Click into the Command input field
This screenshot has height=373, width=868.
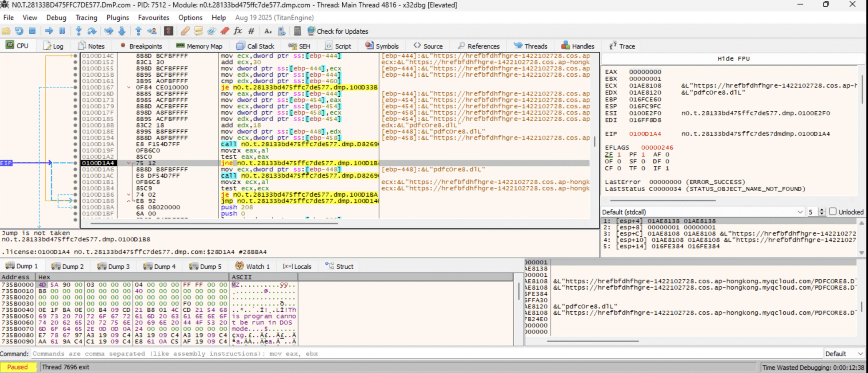coord(426,354)
